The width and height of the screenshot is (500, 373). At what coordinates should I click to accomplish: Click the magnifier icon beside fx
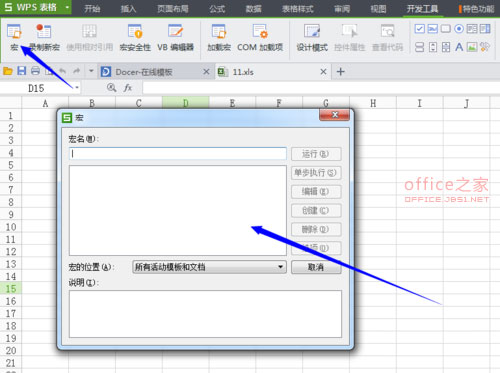coord(111,88)
